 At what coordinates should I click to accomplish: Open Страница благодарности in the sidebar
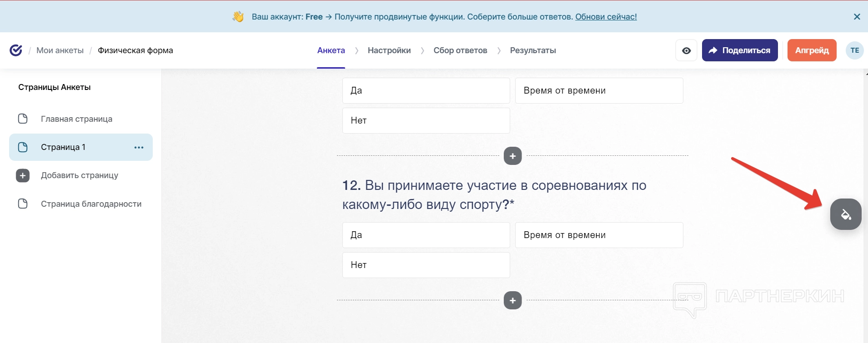[x=91, y=204]
